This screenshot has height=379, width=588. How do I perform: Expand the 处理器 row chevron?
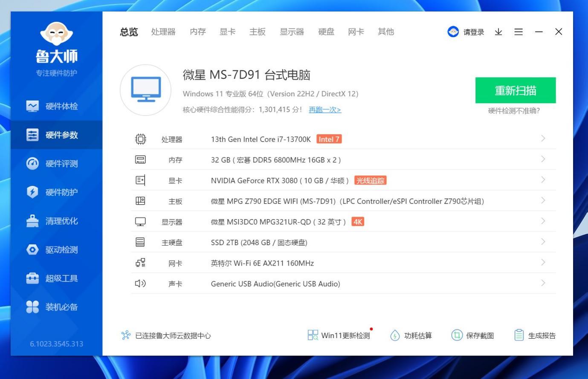click(543, 139)
